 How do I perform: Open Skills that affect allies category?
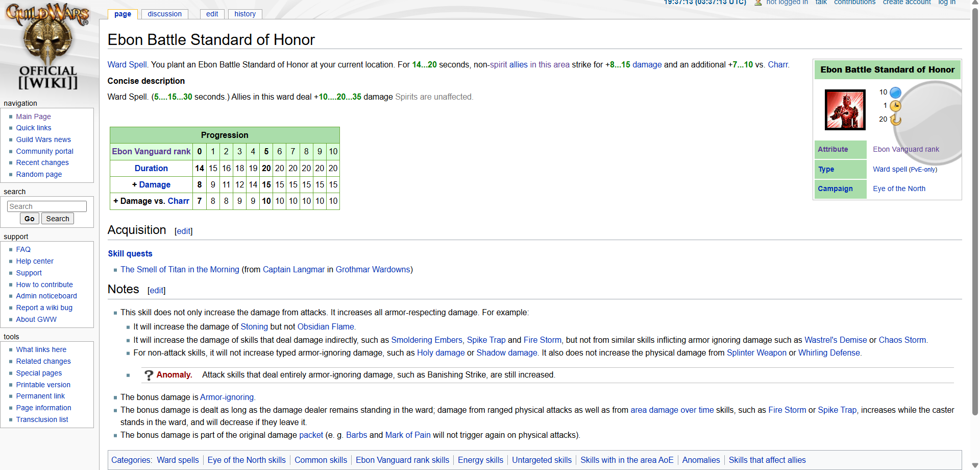767,460
